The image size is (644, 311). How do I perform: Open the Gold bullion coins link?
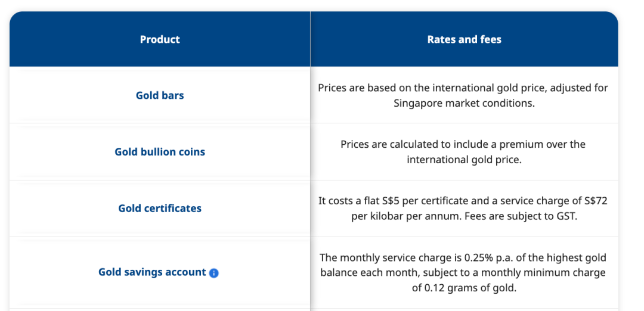(x=160, y=152)
